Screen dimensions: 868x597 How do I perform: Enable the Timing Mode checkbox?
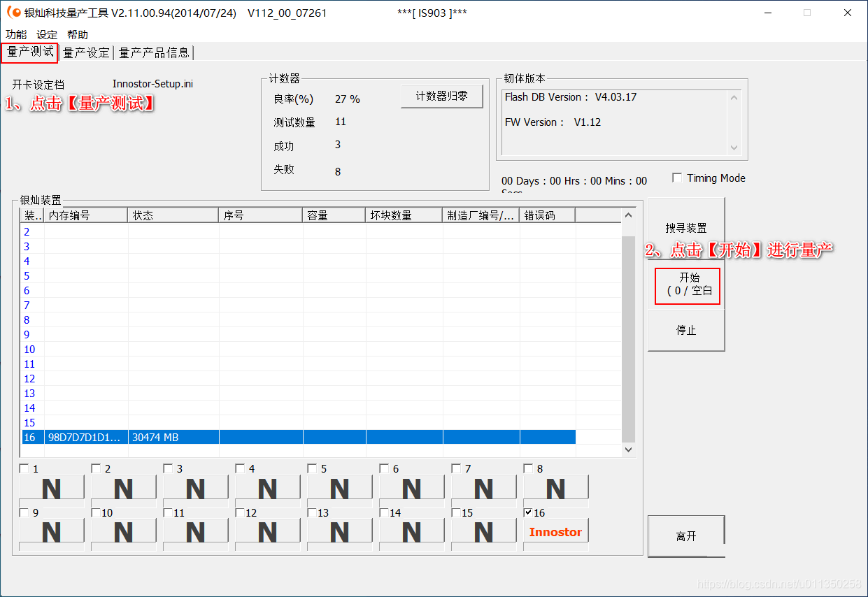(x=677, y=178)
